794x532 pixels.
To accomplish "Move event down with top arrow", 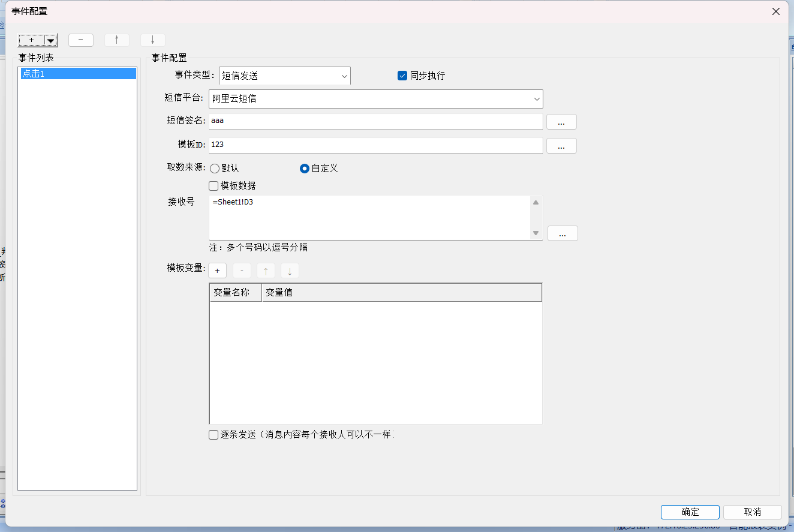I will (x=153, y=40).
